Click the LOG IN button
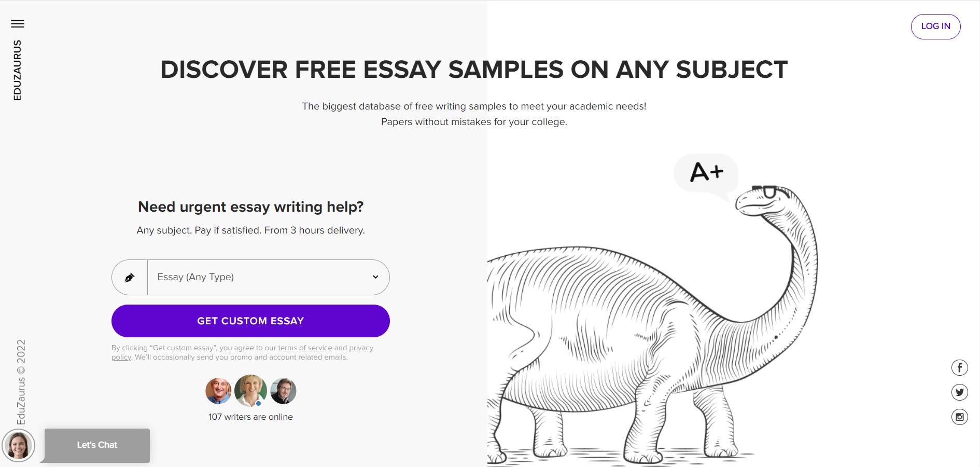This screenshot has height=467, width=980. [x=935, y=26]
